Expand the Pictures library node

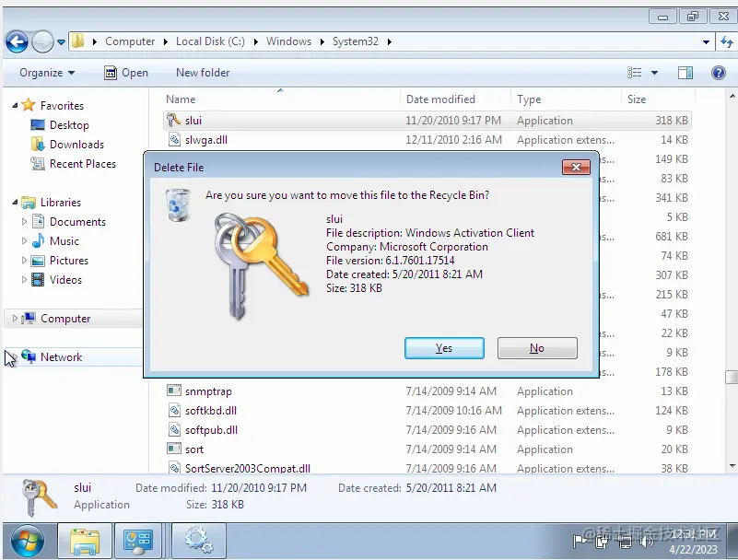[x=24, y=261]
